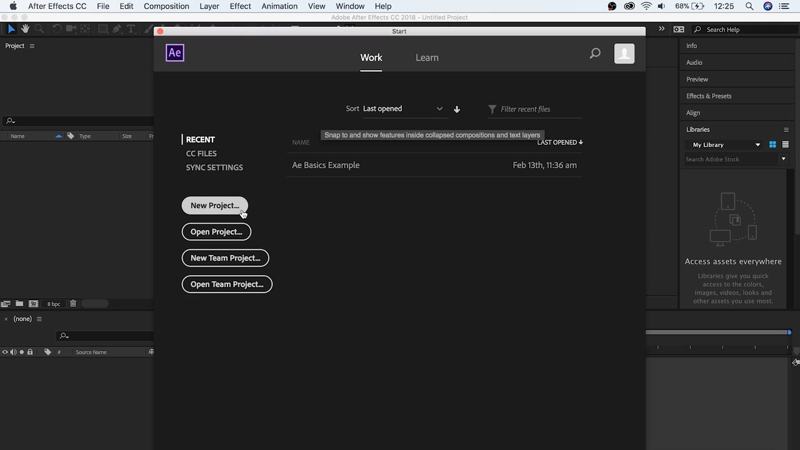The height and width of the screenshot is (450, 800).
Task: Open the timeline (none) panel menu
Action: [x=39, y=319]
